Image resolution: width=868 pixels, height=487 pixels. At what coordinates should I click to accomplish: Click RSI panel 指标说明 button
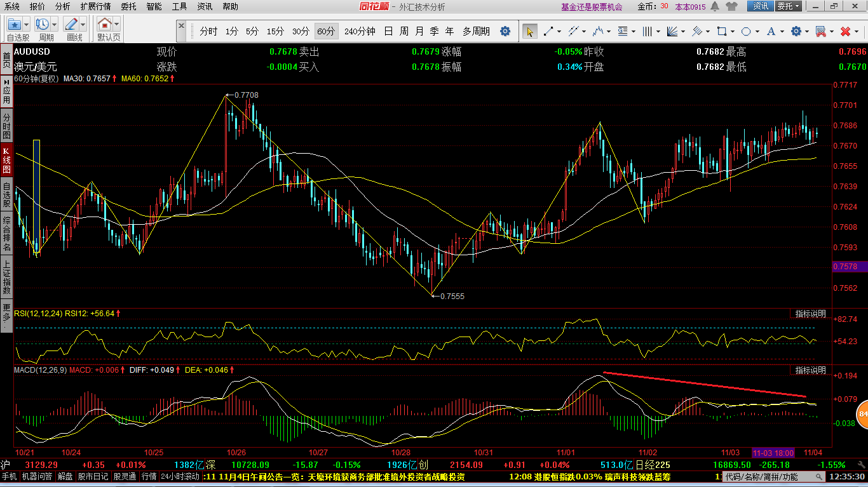[810, 314]
